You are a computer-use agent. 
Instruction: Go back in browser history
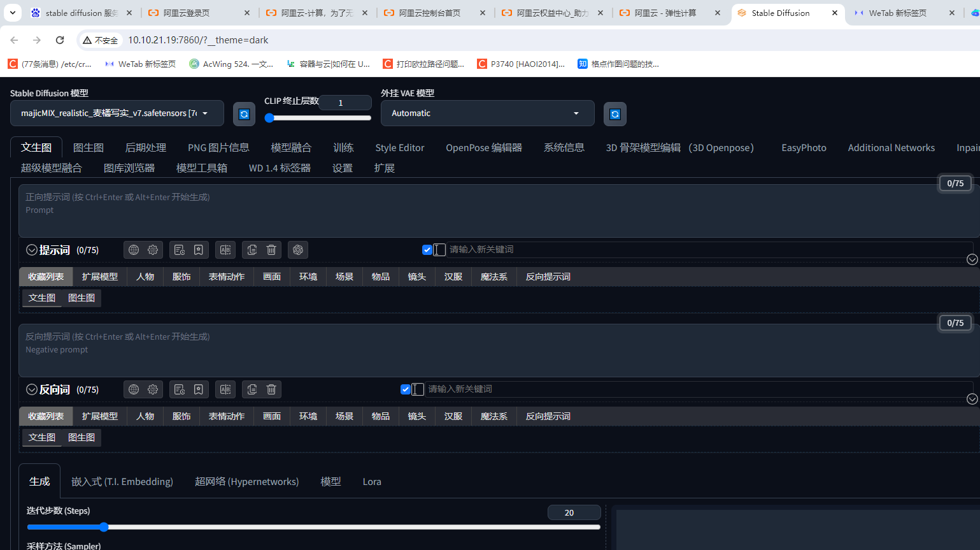[x=14, y=40]
